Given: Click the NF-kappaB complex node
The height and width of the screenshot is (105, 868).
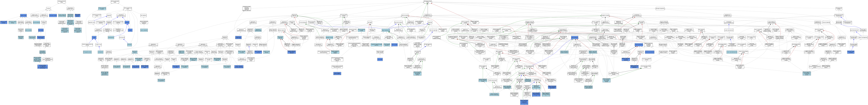Looking at the screenshot, I should click(x=87, y=52).
